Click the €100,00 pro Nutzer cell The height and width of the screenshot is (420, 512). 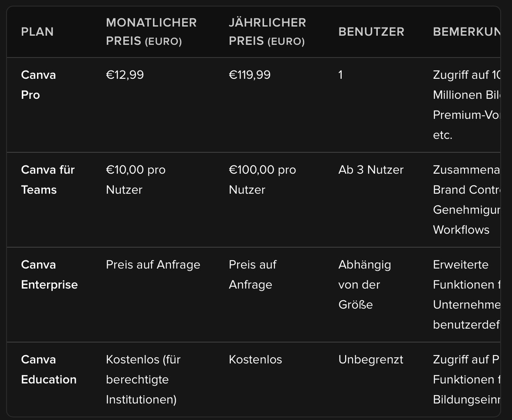pyautogui.click(x=262, y=180)
